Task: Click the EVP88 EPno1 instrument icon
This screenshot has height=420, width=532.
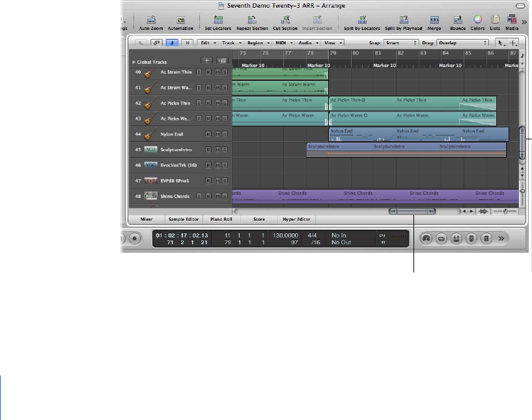Action: click(x=150, y=180)
